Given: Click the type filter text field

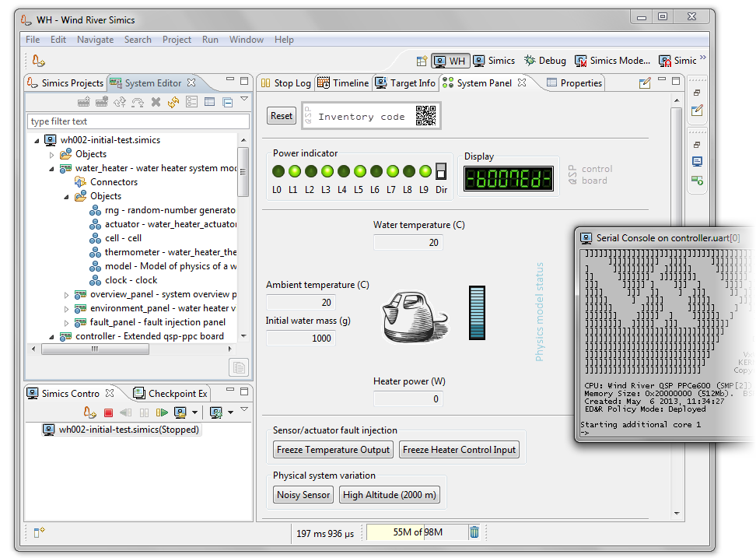Looking at the screenshot, I should tap(138, 121).
